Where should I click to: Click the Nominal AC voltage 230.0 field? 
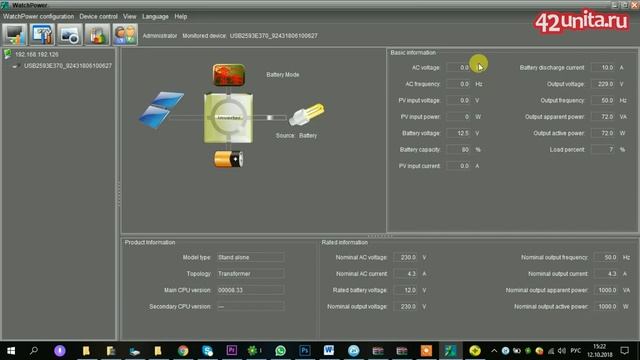click(405, 258)
